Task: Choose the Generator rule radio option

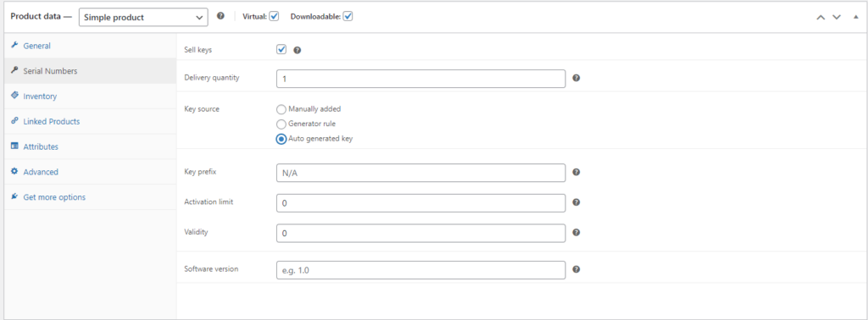Action: click(x=281, y=124)
